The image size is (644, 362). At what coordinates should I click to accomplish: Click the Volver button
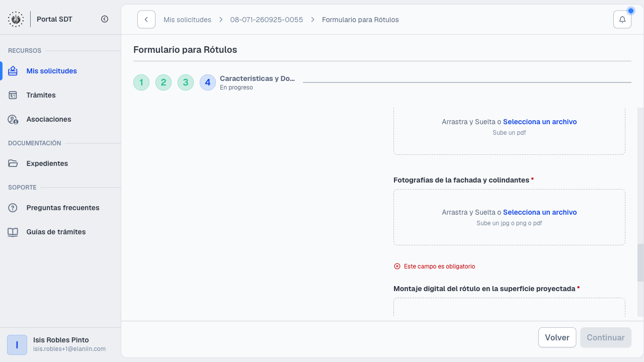click(x=557, y=337)
